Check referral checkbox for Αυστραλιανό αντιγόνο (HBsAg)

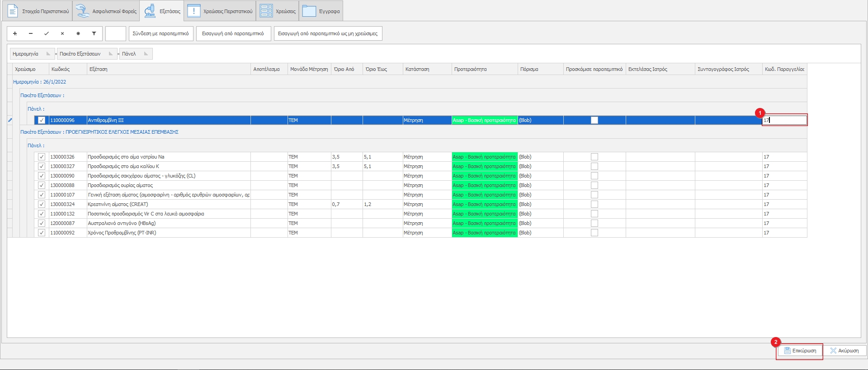594,223
